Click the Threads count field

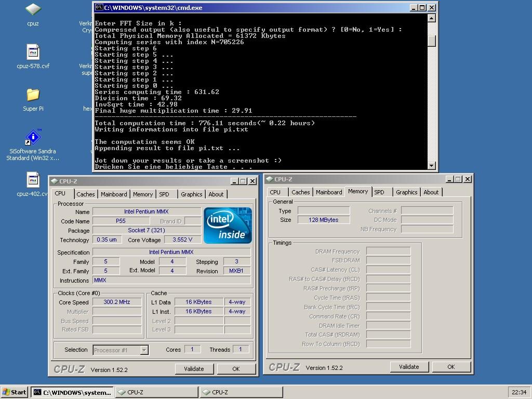coord(241,349)
